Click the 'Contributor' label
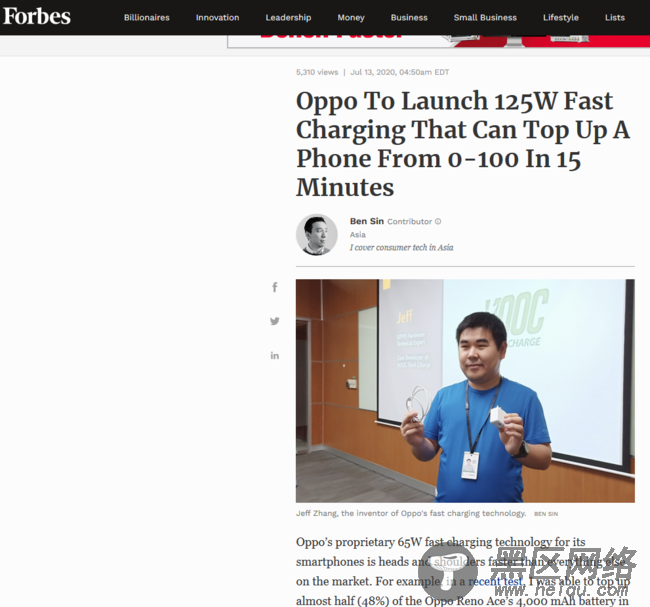 coord(410,221)
